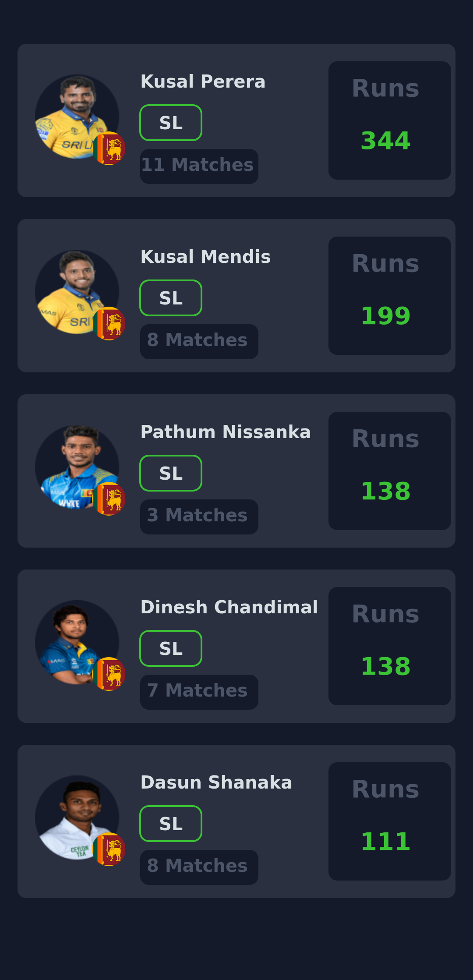Open the Pathum Nissanka name link

coord(226,432)
